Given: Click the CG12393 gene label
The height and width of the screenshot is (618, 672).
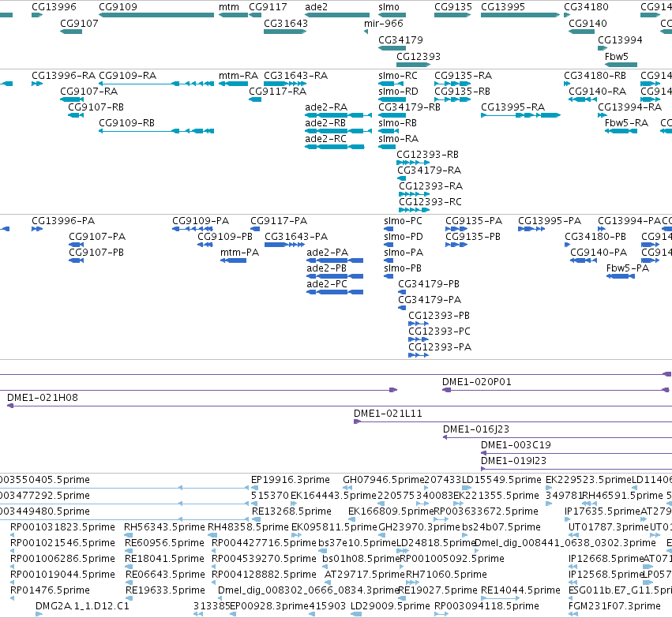Looking at the screenshot, I should click(x=419, y=57).
